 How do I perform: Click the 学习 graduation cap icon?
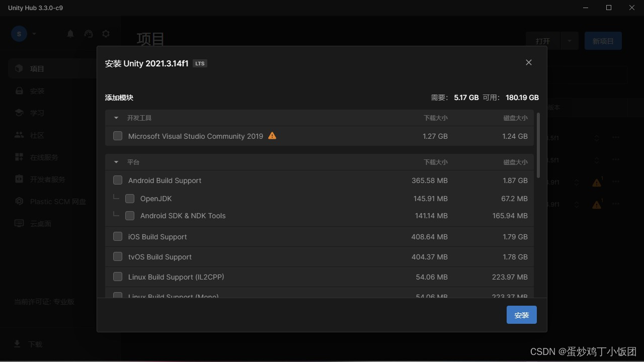pyautogui.click(x=19, y=113)
